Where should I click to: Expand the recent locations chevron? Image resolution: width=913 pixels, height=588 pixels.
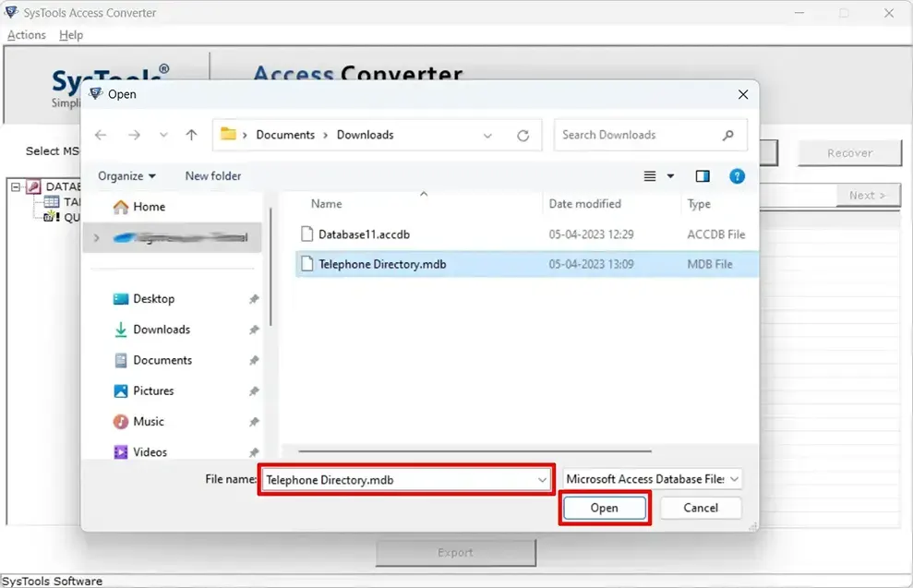pos(163,135)
